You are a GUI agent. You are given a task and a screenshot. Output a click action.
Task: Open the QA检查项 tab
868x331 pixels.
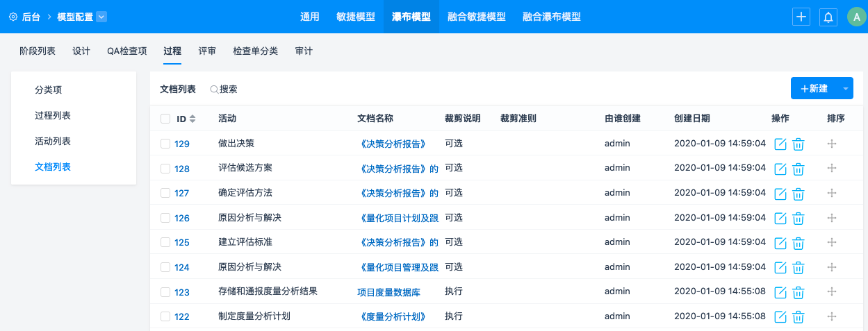click(126, 51)
